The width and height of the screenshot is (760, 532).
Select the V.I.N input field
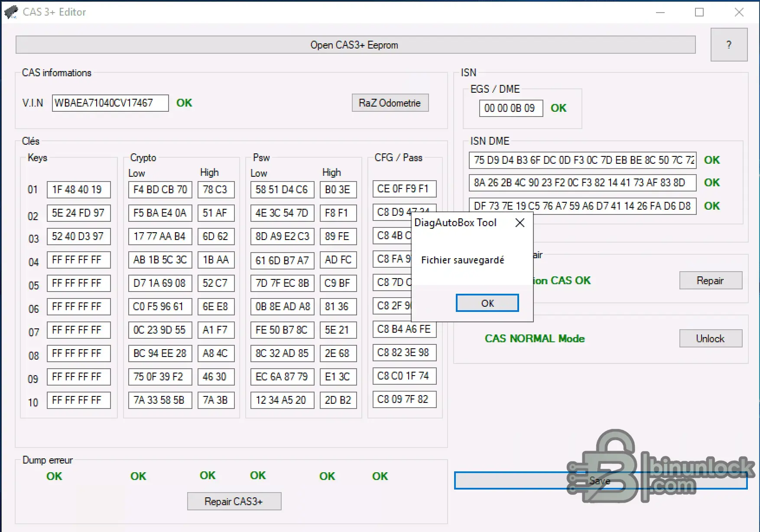(110, 103)
